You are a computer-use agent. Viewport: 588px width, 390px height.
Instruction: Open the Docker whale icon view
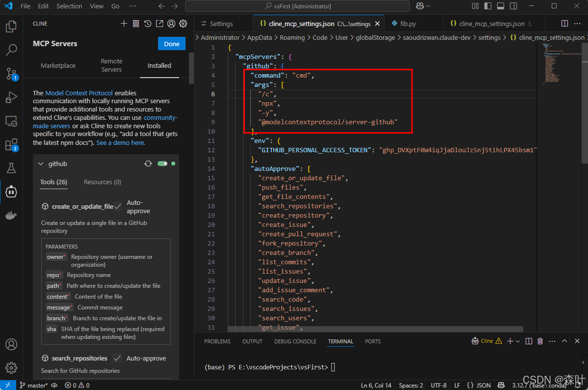[11, 216]
